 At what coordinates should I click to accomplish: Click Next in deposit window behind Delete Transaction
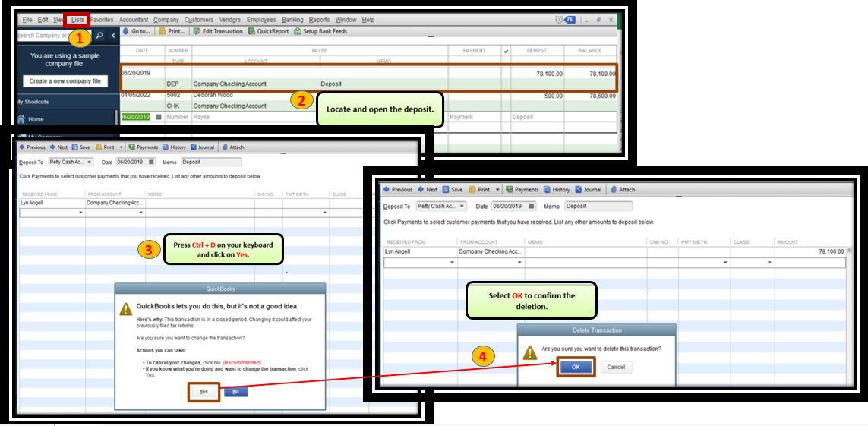coord(428,189)
